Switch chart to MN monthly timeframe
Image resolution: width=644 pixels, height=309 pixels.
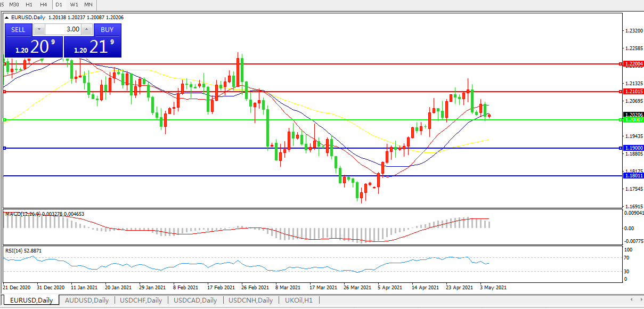pos(88,4)
